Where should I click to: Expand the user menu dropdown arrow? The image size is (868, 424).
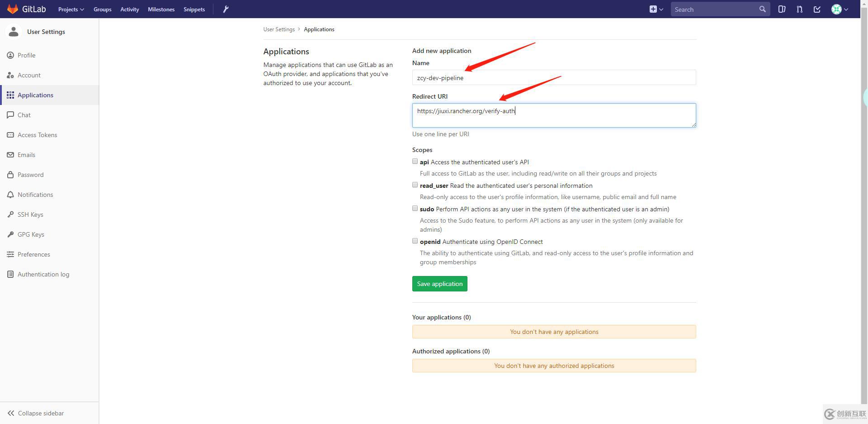pos(846,9)
